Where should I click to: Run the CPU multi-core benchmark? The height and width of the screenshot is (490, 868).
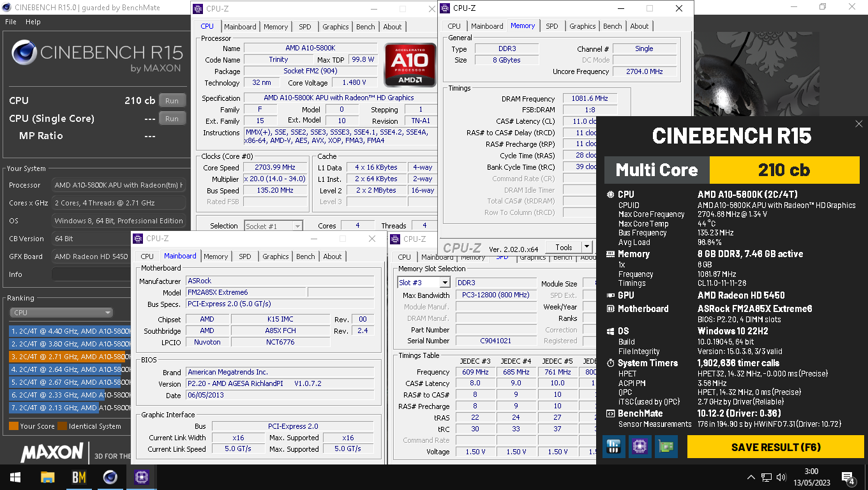point(172,101)
